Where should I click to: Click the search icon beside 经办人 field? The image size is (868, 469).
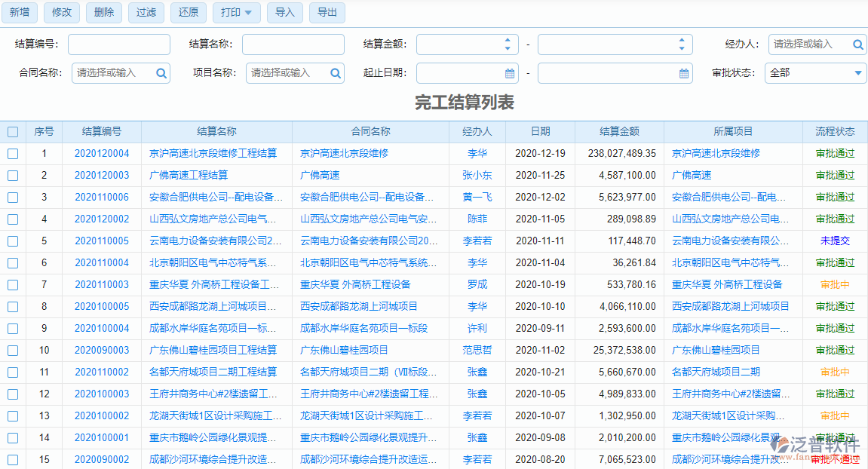[857, 44]
